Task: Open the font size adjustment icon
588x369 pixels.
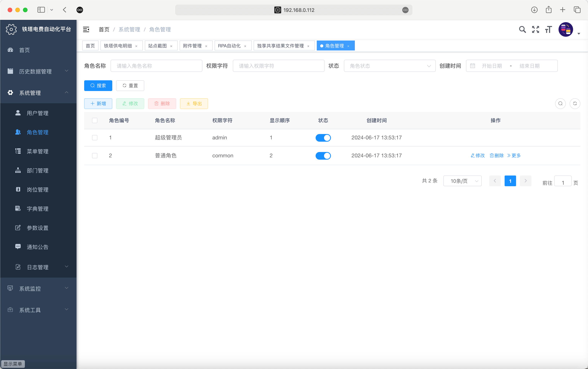Action: (x=548, y=29)
